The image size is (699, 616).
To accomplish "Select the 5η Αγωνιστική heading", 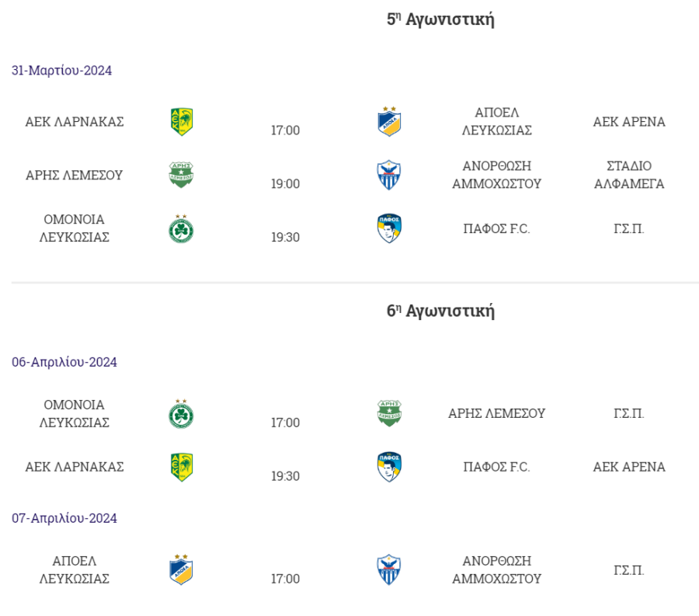I will (440, 19).
